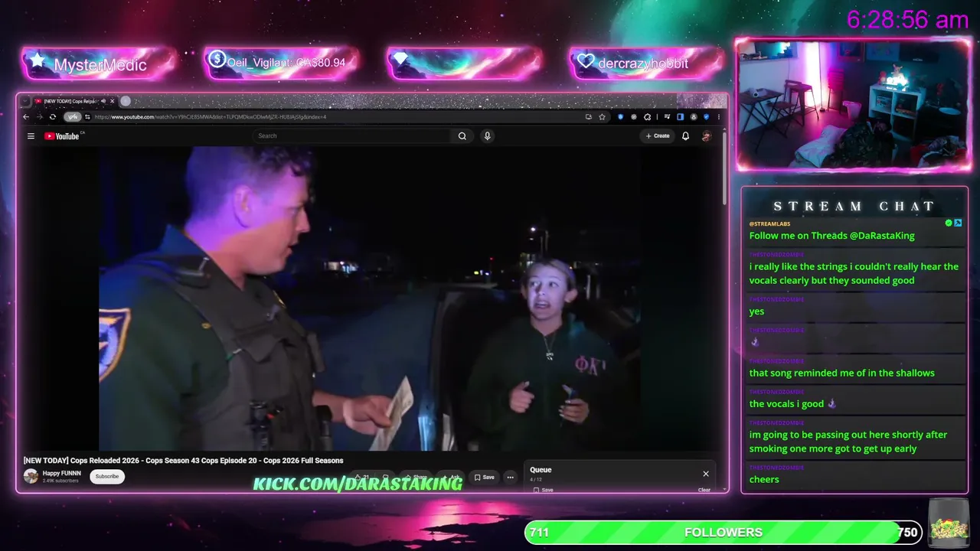Open the YouTube hamburger guide menu
The image size is (980, 551).
(x=31, y=136)
